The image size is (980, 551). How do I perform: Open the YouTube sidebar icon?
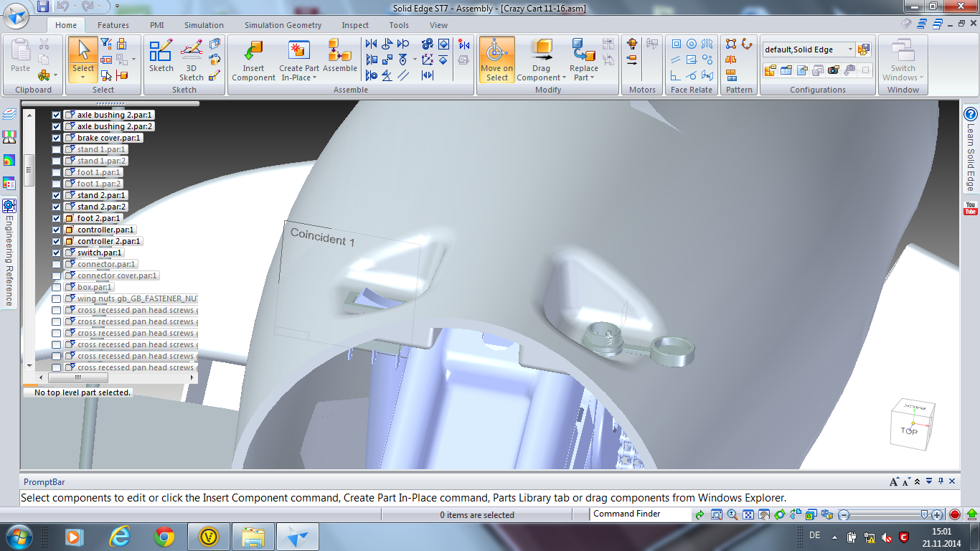pyautogui.click(x=971, y=209)
